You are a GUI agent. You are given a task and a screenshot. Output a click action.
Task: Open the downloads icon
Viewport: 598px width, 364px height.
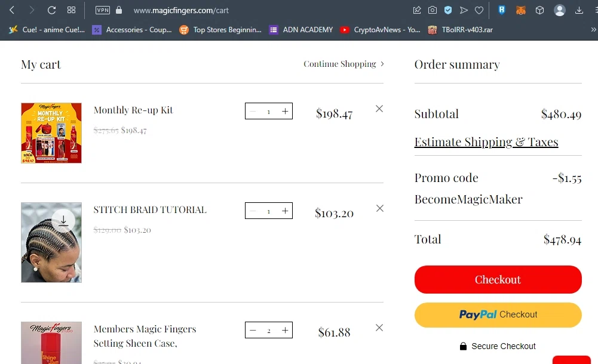click(579, 10)
